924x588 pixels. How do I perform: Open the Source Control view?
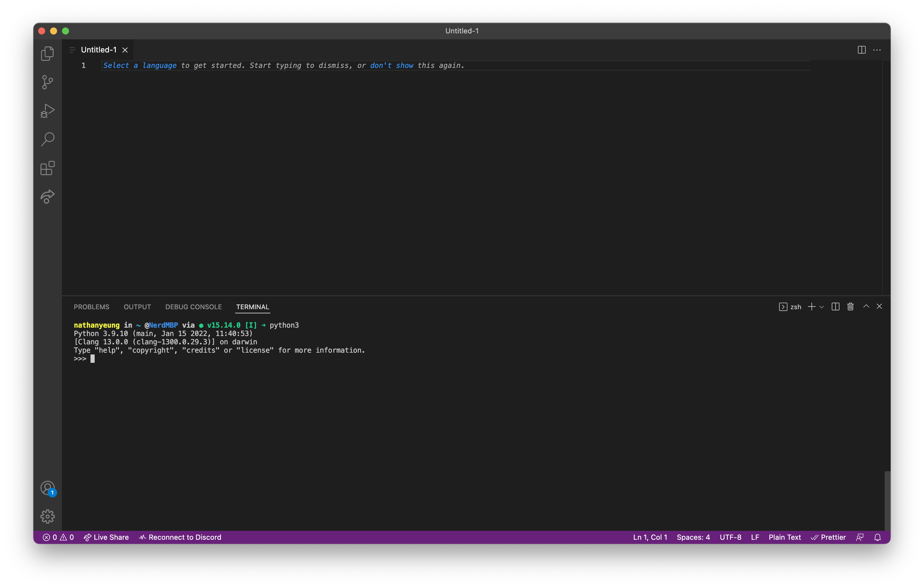[48, 82]
